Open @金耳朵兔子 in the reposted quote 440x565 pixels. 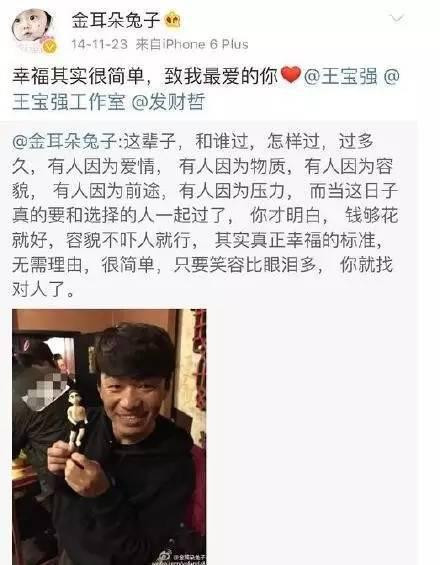pos(65,141)
